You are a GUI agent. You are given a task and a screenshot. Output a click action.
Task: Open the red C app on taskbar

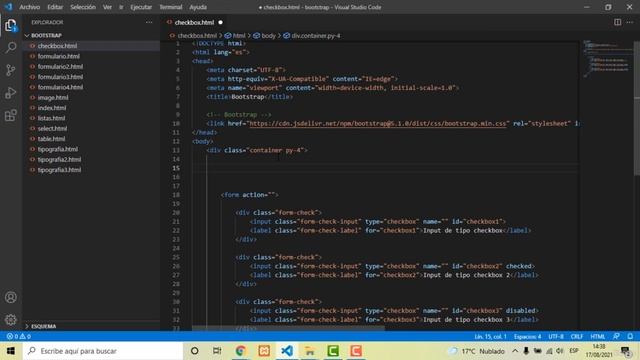point(356,351)
